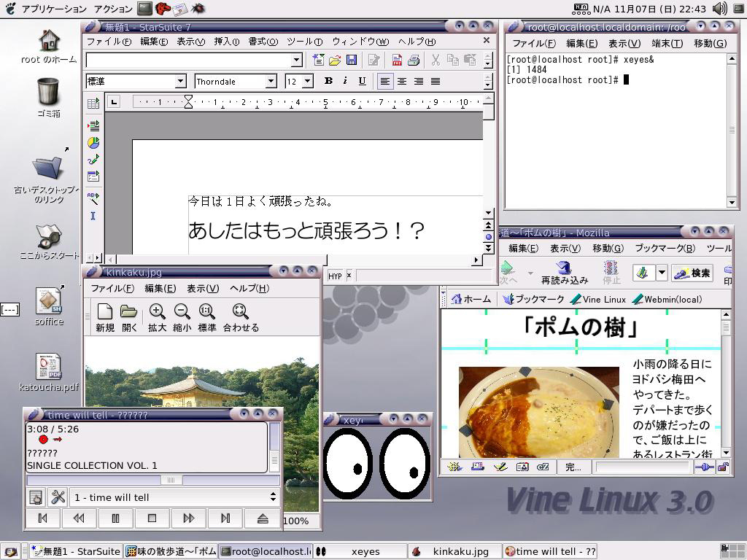Click the root のホーム desktop icon
747x560 pixels.
point(49,46)
